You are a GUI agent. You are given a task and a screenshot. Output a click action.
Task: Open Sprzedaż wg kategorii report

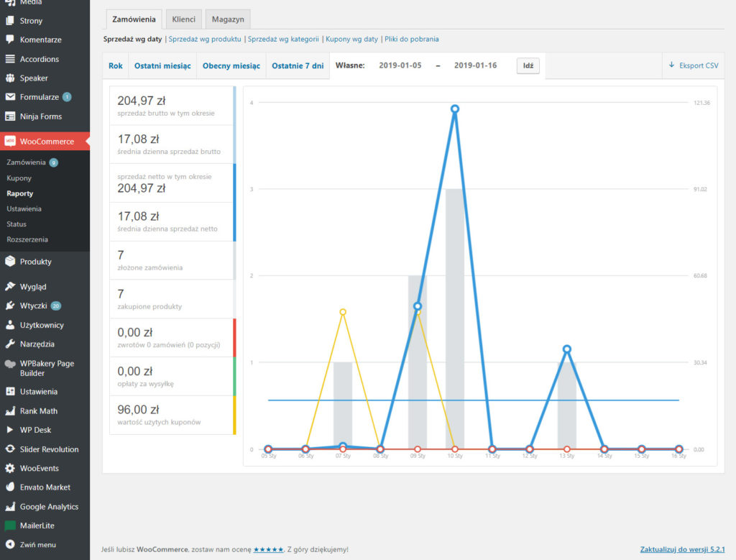(283, 39)
